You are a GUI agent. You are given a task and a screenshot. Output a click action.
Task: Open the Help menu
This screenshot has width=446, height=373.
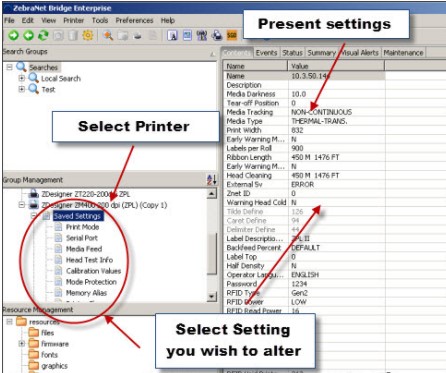(168, 21)
